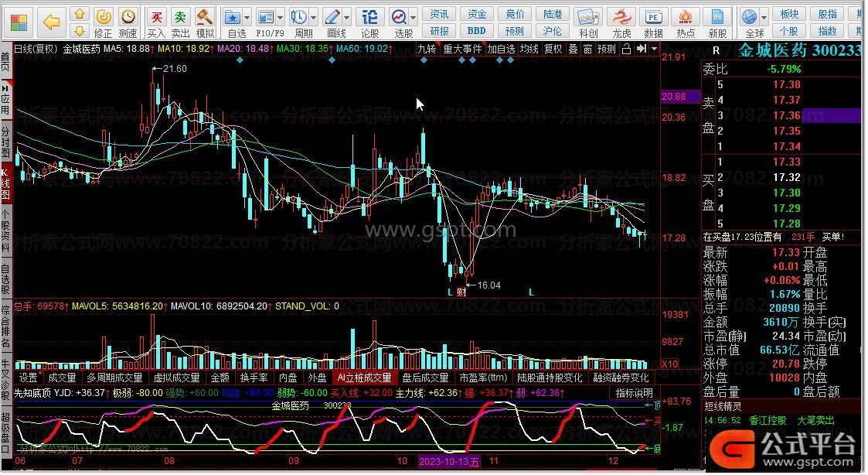Toggle the 九转 indicator
Image resolution: width=868 pixels, height=475 pixels.
(x=427, y=49)
